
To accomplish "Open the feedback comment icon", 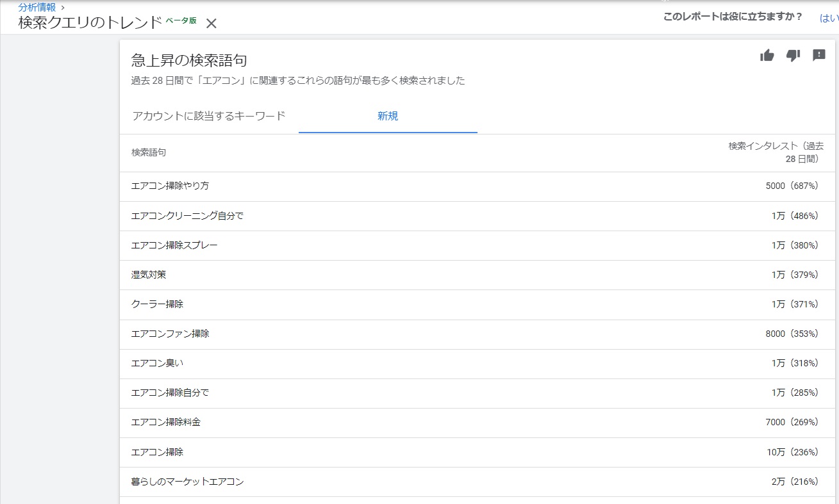I will pyautogui.click(x=819, y=56).
